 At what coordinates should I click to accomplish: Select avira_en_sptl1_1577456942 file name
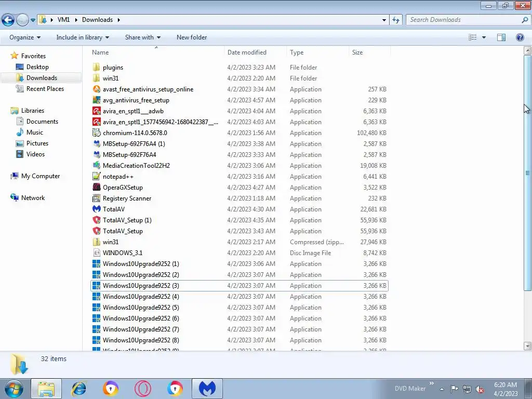tap(161, 122)
